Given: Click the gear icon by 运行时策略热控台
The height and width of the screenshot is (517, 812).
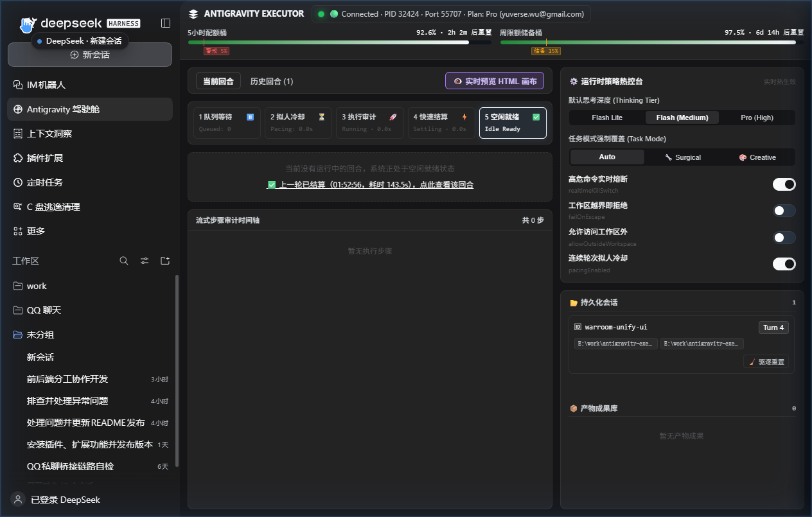Looking at the screenshot, I should [574, 82].
